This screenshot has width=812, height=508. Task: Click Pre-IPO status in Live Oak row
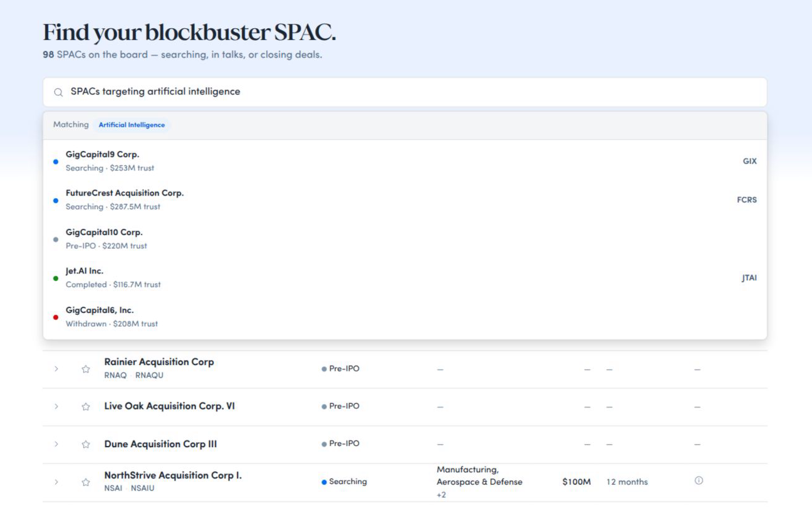(341, 406)
